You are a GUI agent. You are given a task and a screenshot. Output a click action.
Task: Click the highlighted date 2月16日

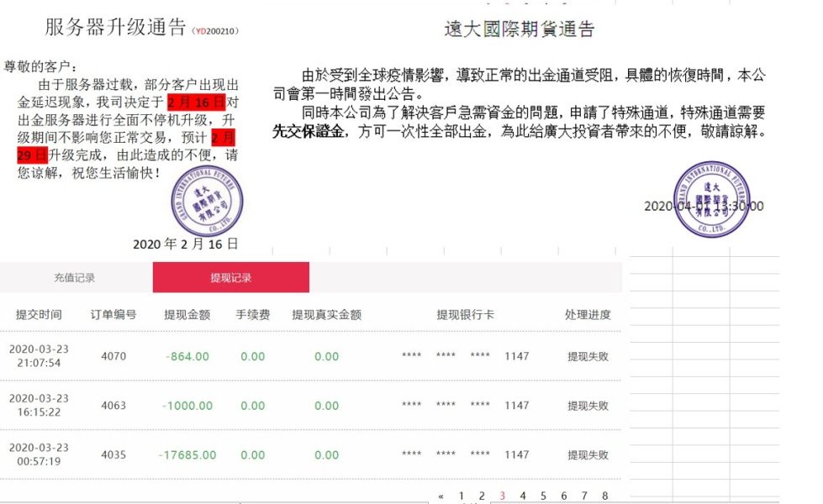tap(197, 102)
